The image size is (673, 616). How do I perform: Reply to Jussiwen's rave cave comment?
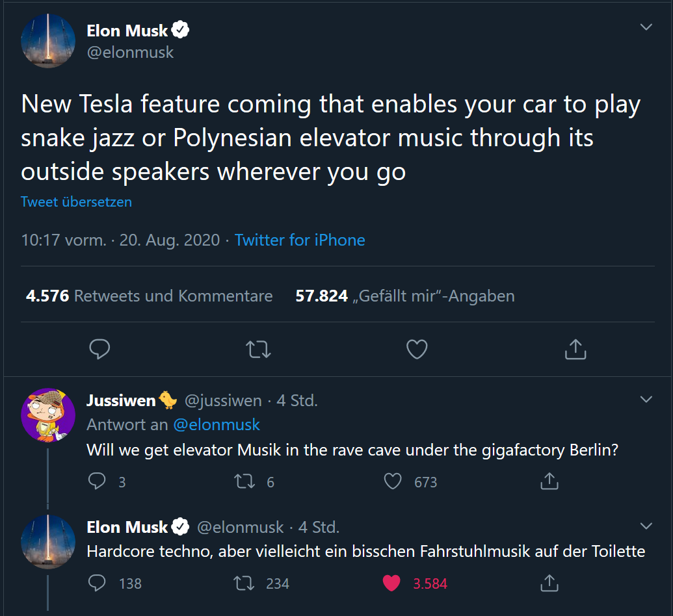pyautogui.click(x=97, y=481)
